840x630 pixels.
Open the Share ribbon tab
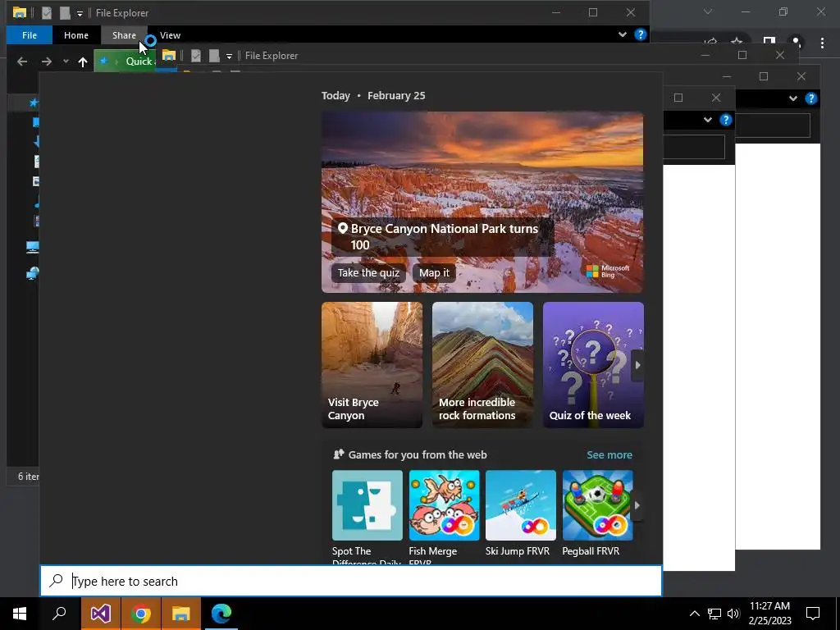point(125,35)
